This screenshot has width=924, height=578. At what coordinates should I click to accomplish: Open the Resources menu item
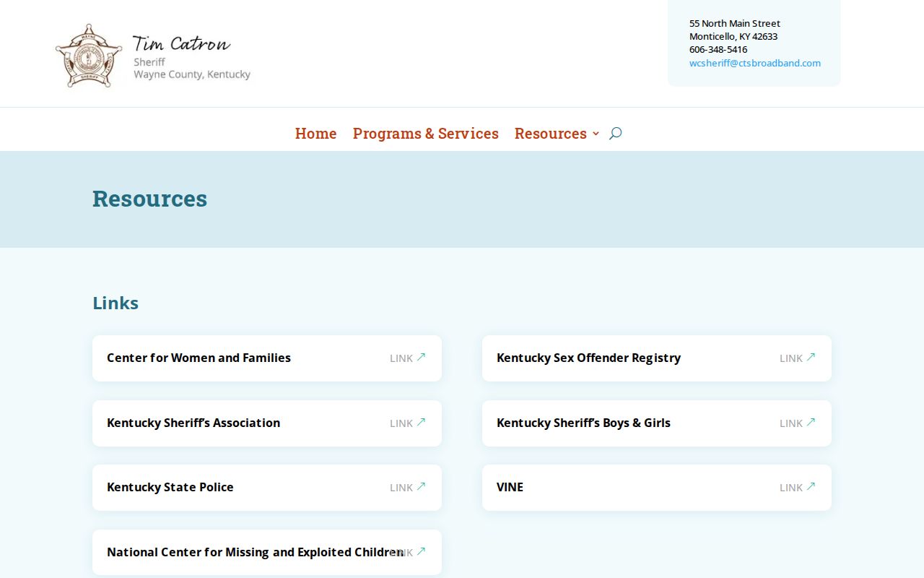point(550,134)
